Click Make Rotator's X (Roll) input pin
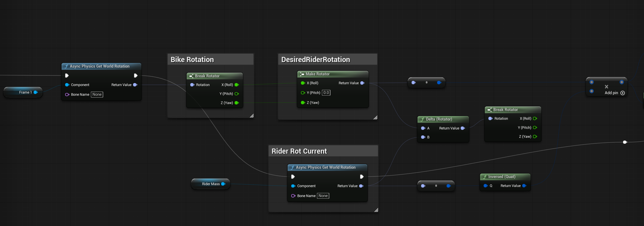 pos(303,83)
